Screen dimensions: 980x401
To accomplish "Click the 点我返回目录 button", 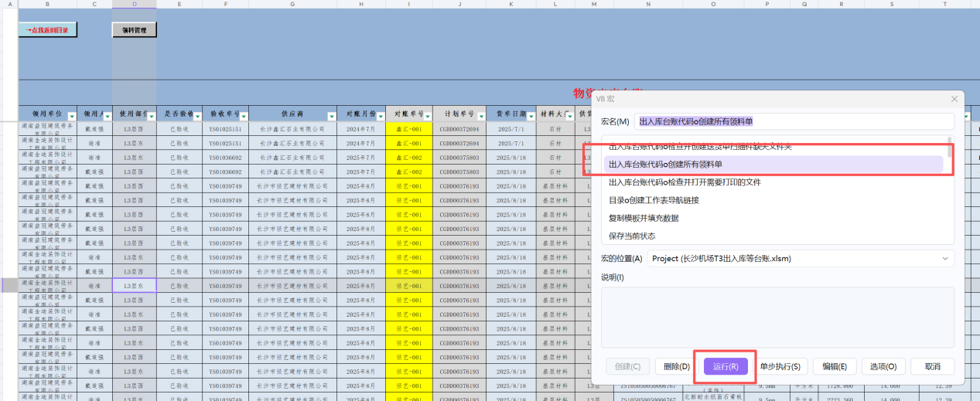I will point(48,30).
